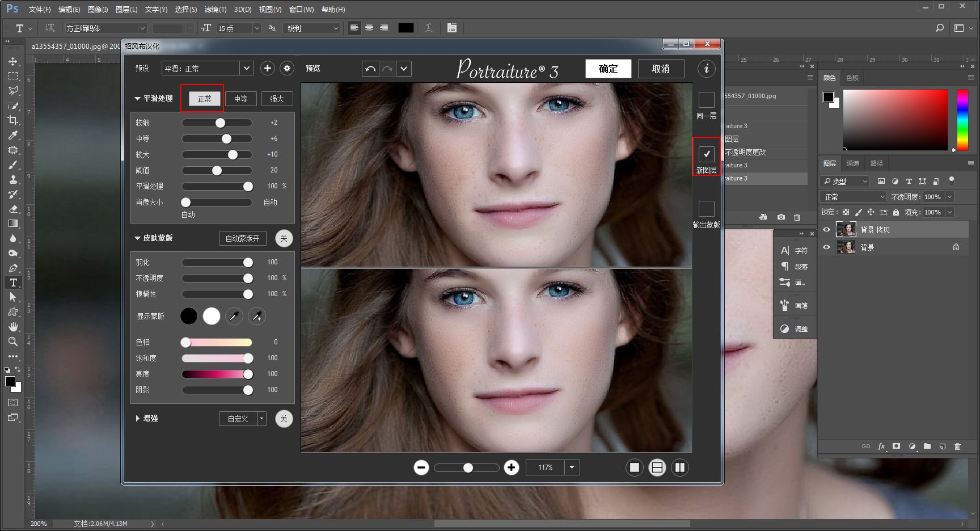Switch to the 路径 tab

[x=877, y=163]
